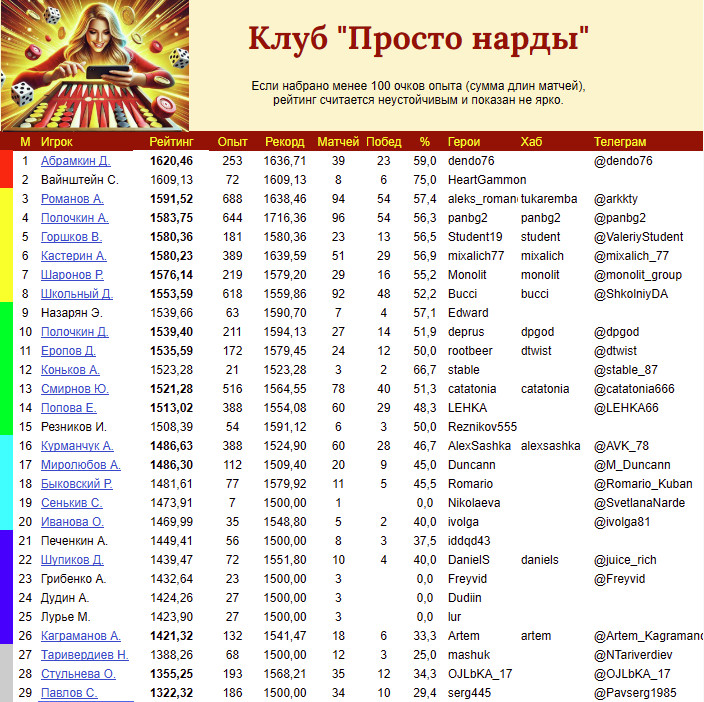The height and width of the screenshot is (702, 704).
Task: Open player link Иванова О.
Action: click(72, 522)
